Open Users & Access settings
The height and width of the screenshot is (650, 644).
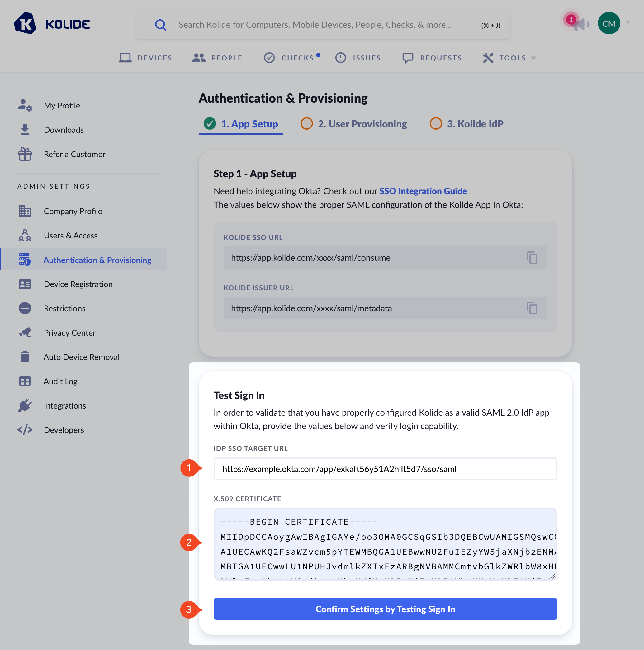point(71,236)
